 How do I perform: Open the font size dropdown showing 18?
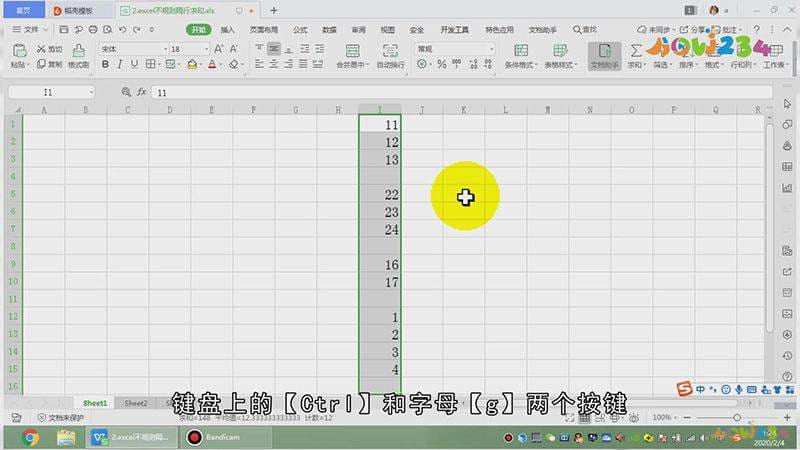(206, 49)
